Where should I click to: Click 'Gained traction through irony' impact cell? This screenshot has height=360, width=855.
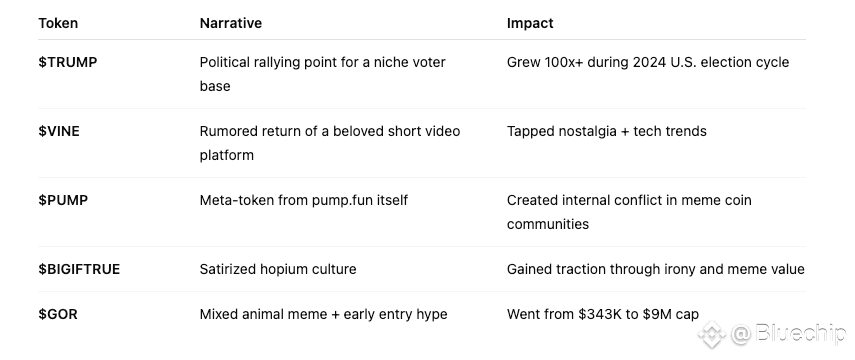point(656,269)
